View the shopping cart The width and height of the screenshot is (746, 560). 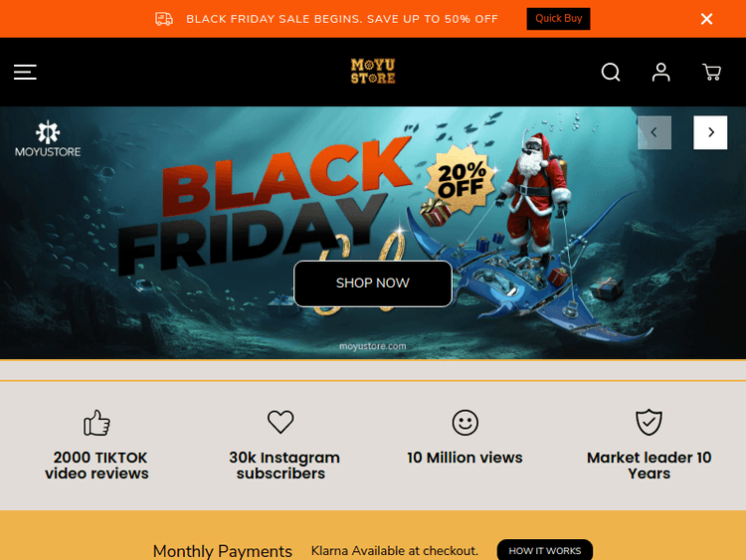coord(712,73)
